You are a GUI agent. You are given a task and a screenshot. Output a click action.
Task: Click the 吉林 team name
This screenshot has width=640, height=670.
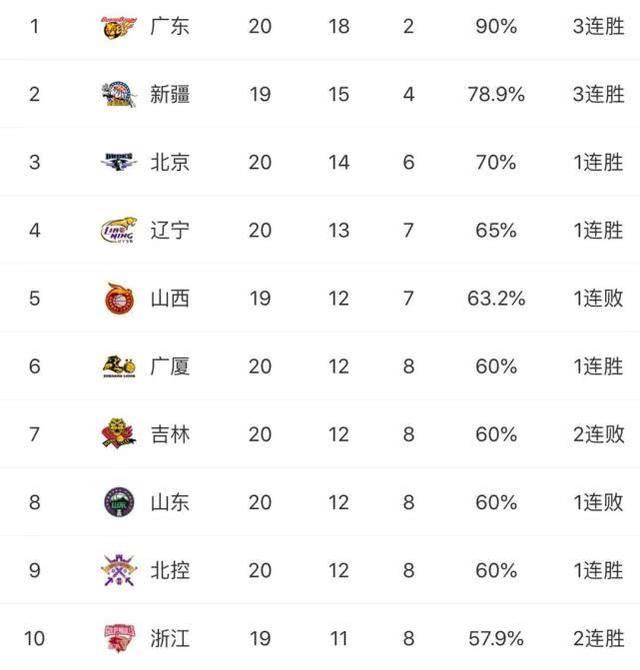click(170, 435)
